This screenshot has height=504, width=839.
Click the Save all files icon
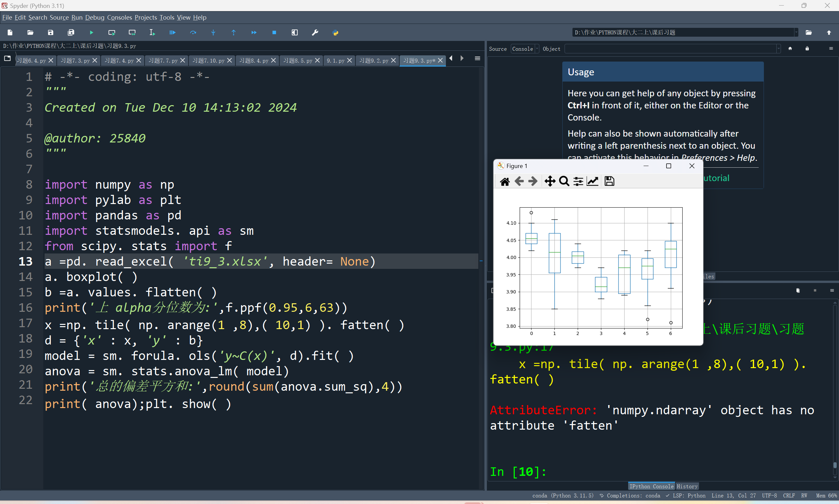(71, 33)
